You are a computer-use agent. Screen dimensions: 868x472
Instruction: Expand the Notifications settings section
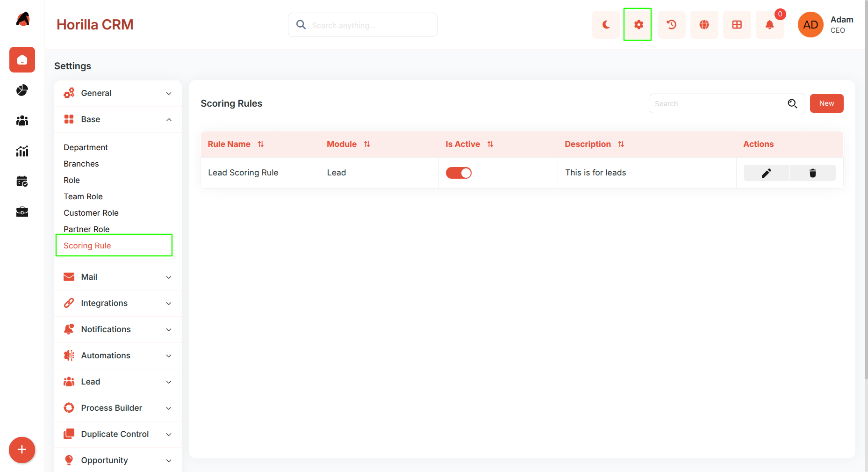tap(118, 329)
